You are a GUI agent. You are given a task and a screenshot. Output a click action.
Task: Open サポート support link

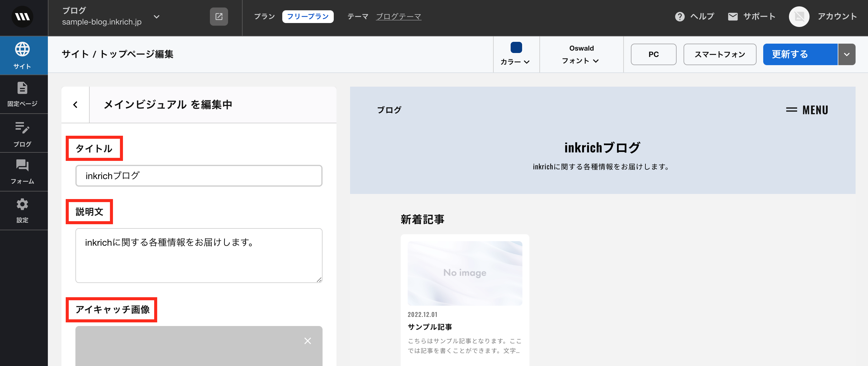752,17
